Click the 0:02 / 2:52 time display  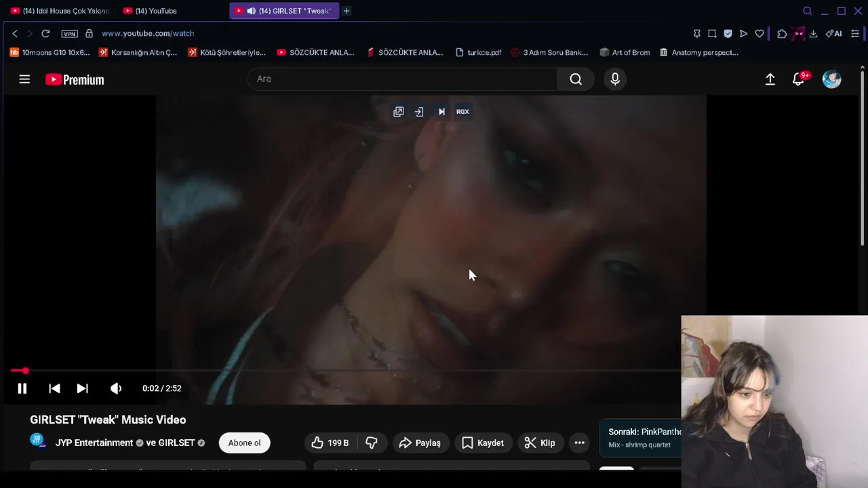click(161, 388)
